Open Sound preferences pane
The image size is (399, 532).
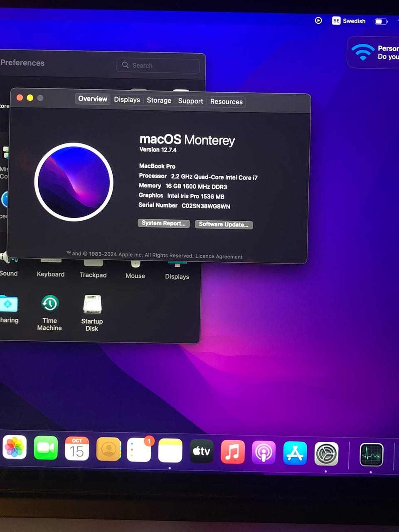coord(9,266)
